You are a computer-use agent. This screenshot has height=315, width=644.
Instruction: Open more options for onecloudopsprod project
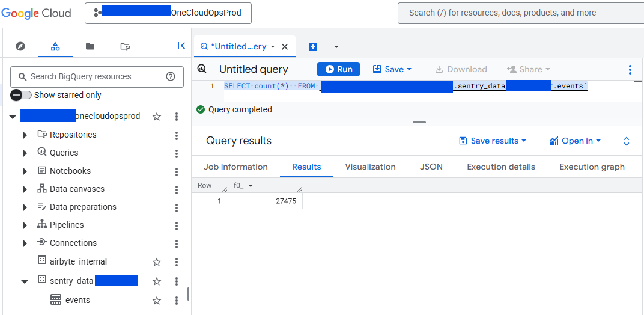pyautogui.click(x=177, y=117)
